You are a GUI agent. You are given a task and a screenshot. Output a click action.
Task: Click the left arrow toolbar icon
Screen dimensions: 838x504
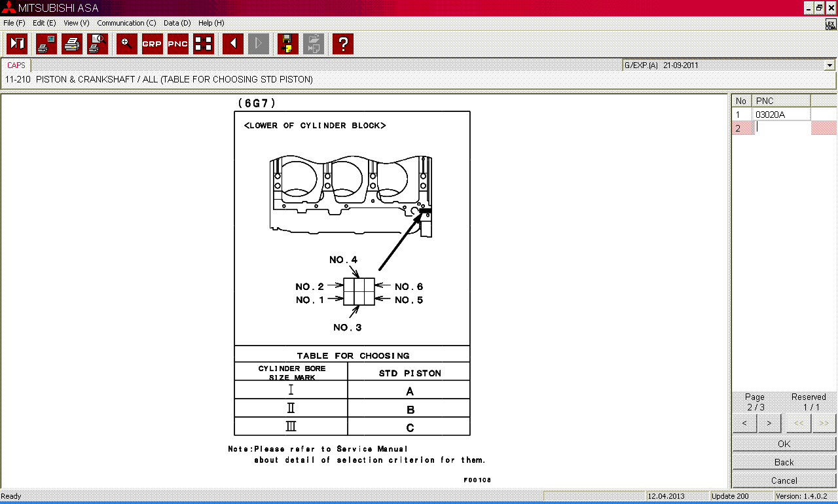(x=232, y=44)
